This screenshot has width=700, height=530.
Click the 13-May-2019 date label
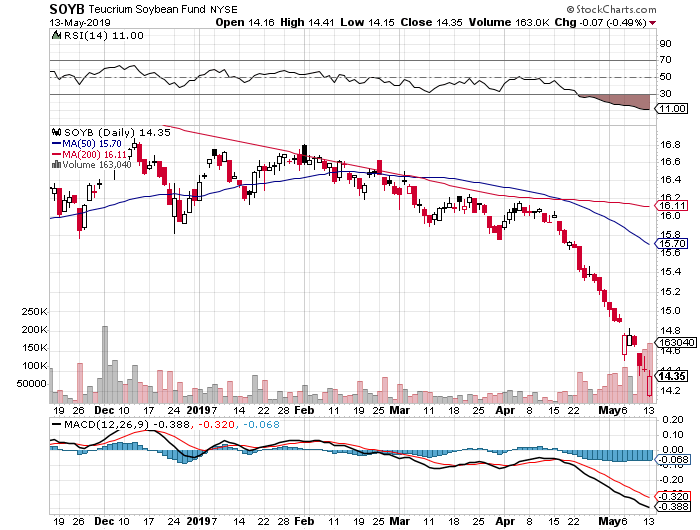point(80,23)
